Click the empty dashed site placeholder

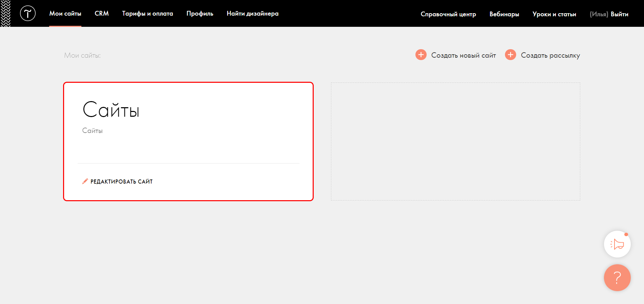click(455, 141)
